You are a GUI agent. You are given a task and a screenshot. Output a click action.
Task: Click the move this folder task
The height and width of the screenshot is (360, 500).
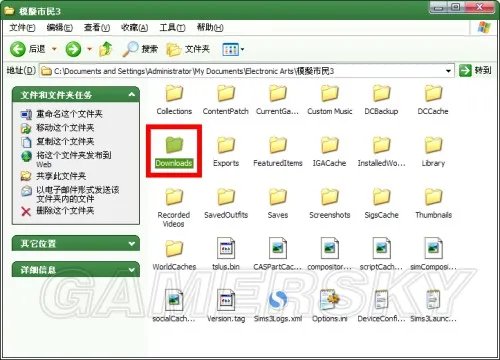tap(57, 128)
